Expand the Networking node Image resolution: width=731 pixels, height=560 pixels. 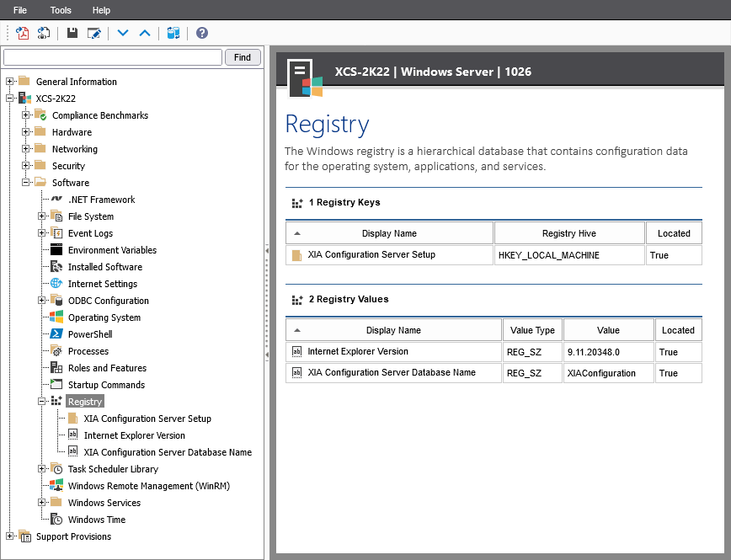coord(25,149)
